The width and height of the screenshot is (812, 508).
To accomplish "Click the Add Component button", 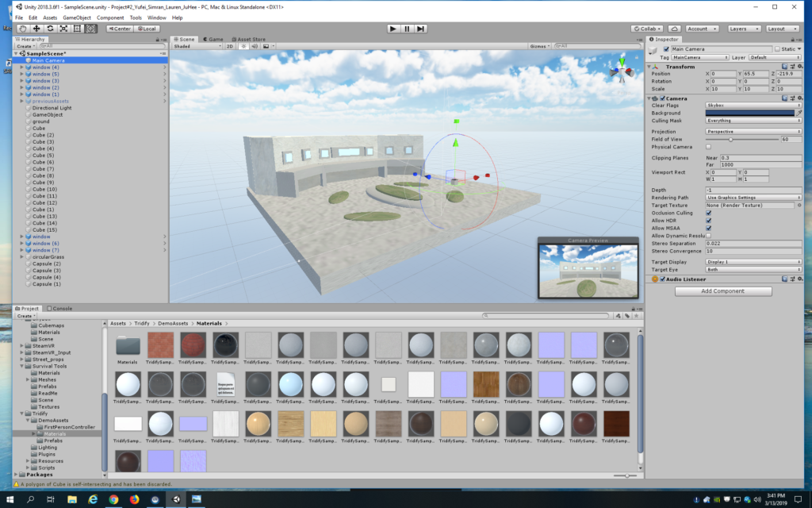I will point(723,291).
